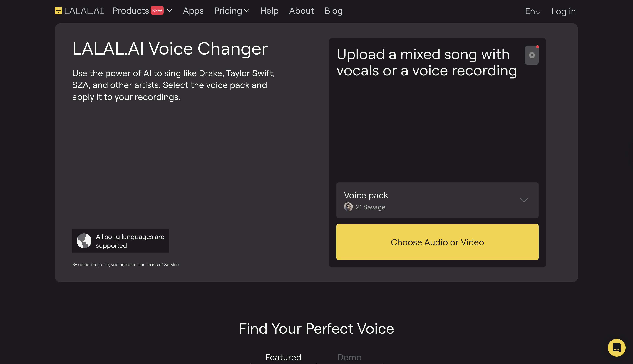Click the globe icon in the languages badge
Image resolution: width=633 pixels, height=364 pixels.
(x=84, y=240)
